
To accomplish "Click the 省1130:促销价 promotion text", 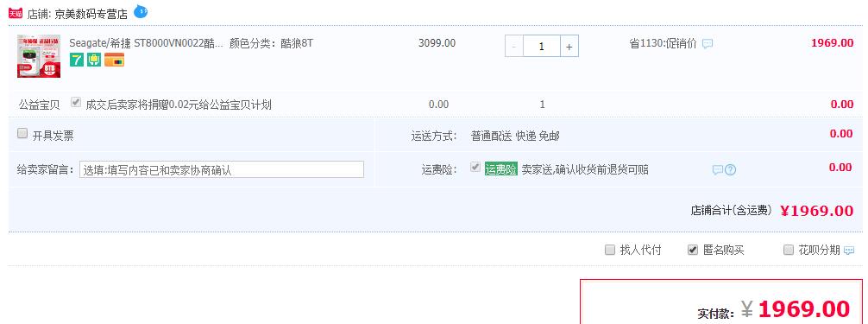I will tap(663, 43).
